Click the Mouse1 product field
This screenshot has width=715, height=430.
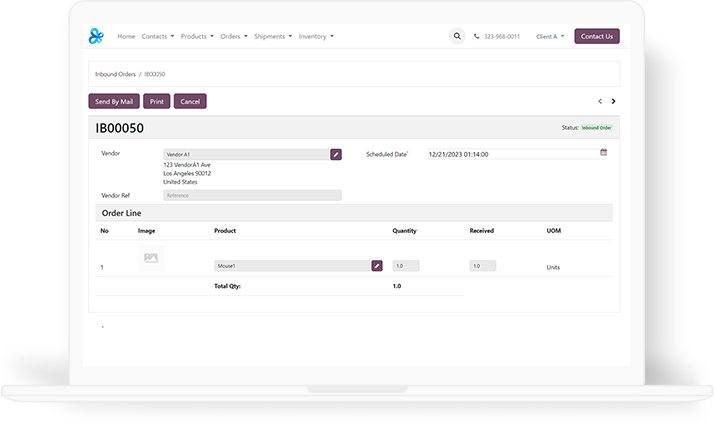pyautogui.click(x=292, y=266)
